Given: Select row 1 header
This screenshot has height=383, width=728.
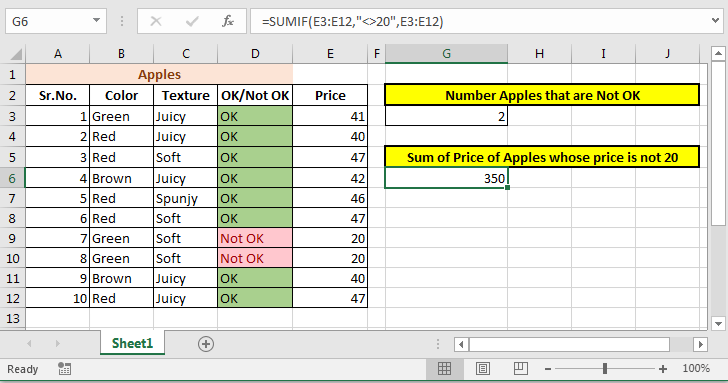Looking at the screenshot, I should coord(13,74).
